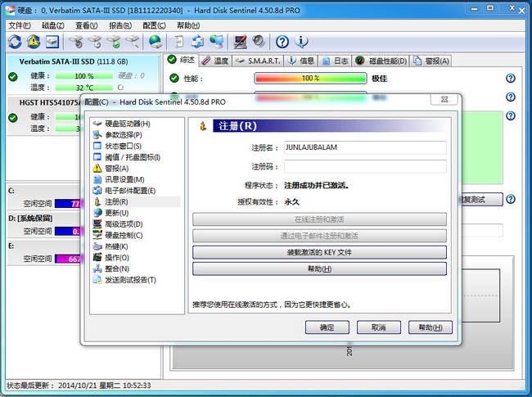Click the disk test icon with magnifier
Image resolution: width=532 pixels, height=397 pixels.
pyautogui.click(x=133, y=42)
